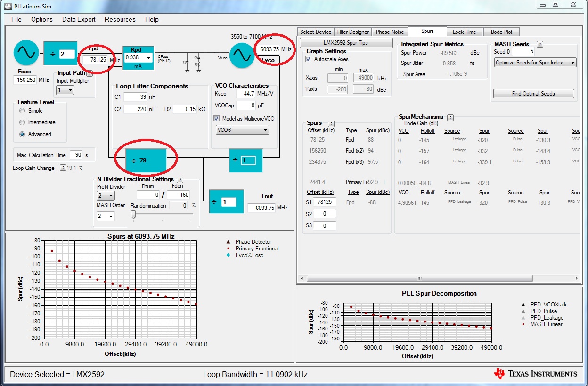Open the File menu
Viewport: 588px width, 386px height.
pyautogui.click(x=16, y=19)
